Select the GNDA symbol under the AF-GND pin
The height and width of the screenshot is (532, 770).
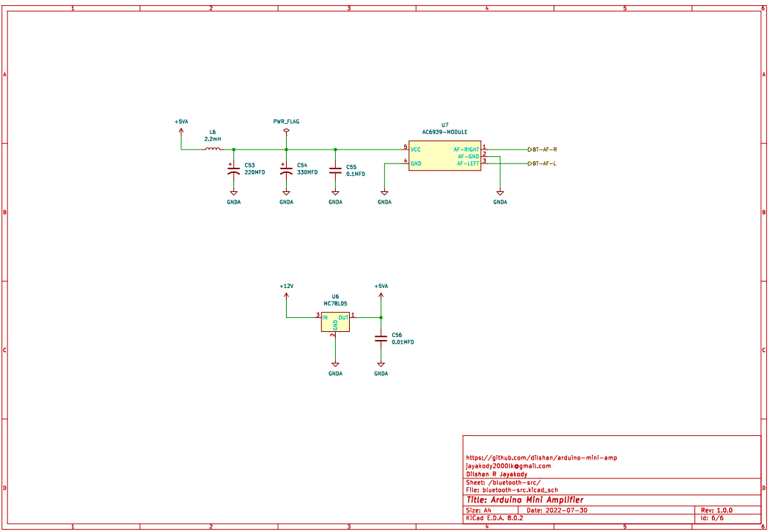pos(499,193)
